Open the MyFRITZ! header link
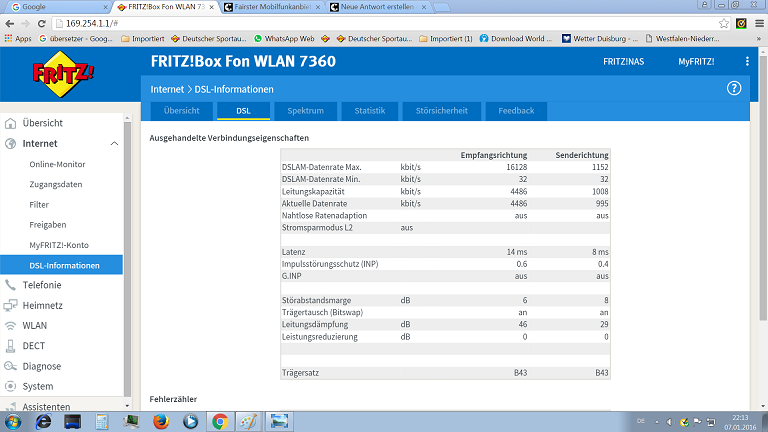 click(696, 61)
